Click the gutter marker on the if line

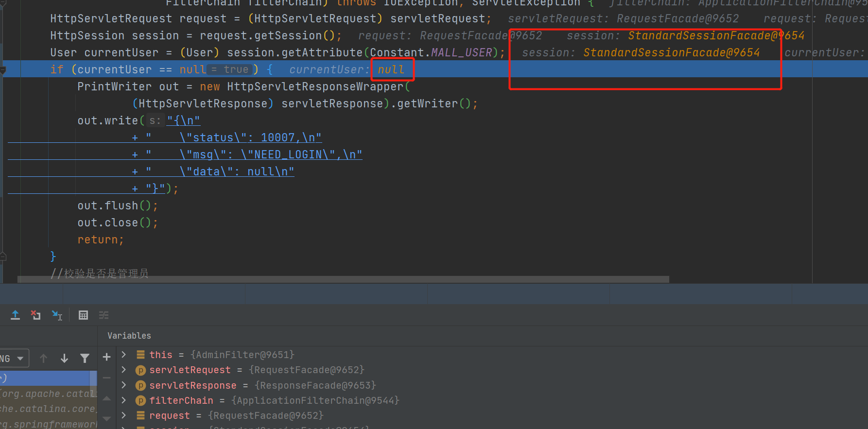coord(3,70)
